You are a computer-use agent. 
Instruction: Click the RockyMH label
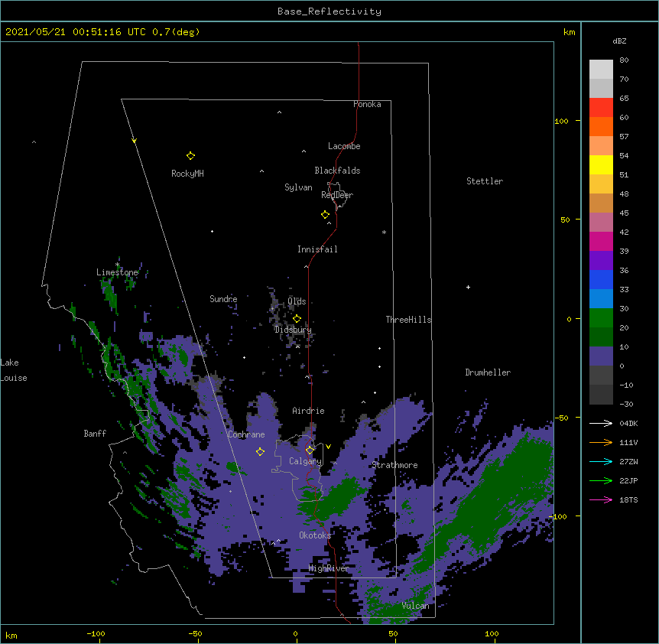[187, 174]
